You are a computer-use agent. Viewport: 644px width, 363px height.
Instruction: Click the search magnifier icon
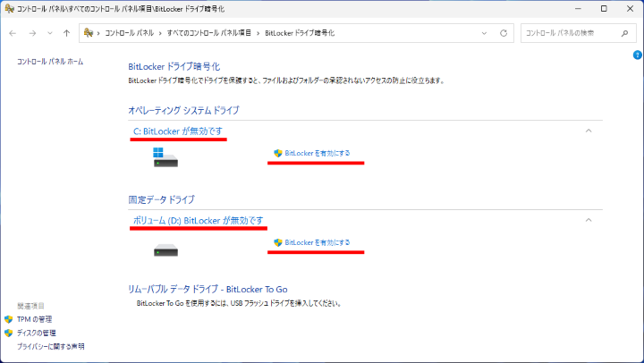tap(627, 33)
